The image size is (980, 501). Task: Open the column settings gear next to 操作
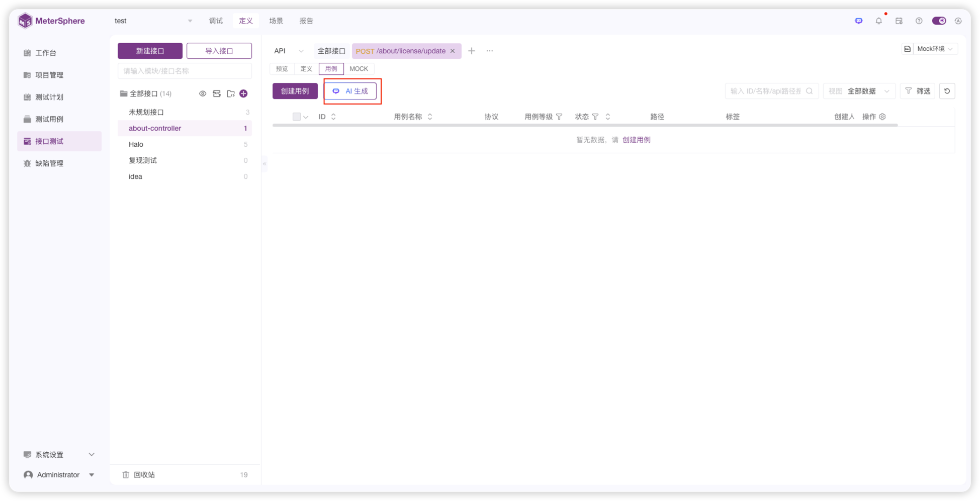point(882,117)
